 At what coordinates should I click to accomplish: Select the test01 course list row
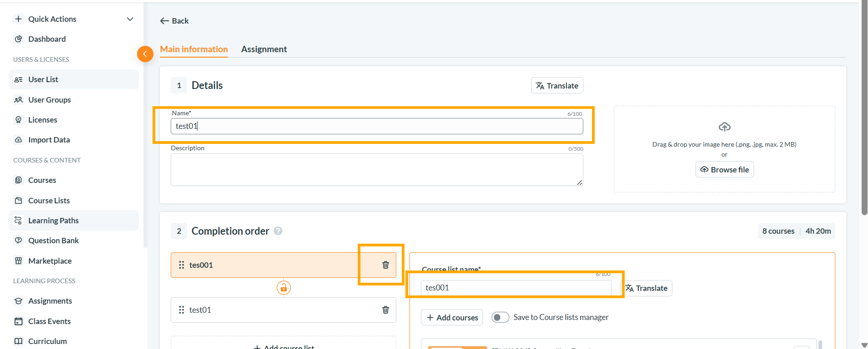click(x=283, y=310)
